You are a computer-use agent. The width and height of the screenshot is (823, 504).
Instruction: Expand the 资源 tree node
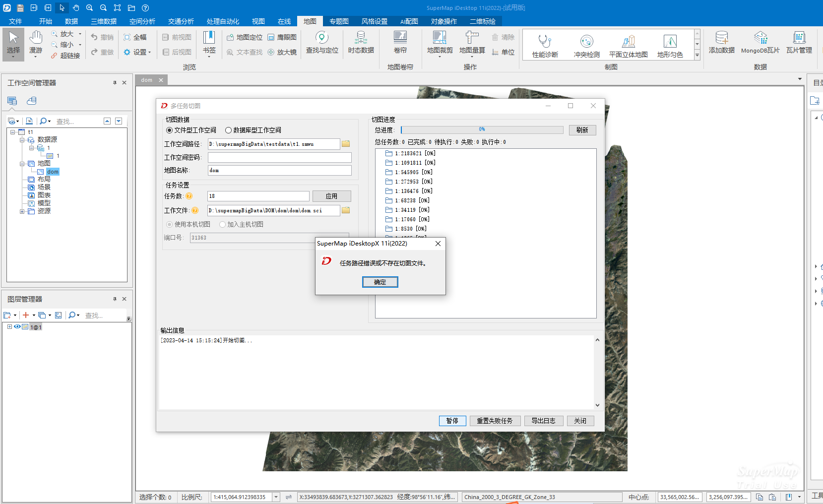coord(22,211)
